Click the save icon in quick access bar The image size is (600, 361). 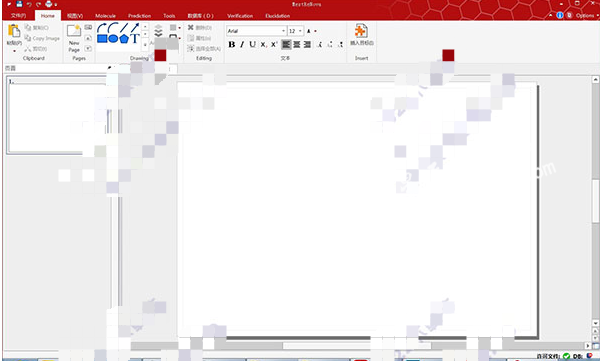pyautogui.click(x=19, y=4)
